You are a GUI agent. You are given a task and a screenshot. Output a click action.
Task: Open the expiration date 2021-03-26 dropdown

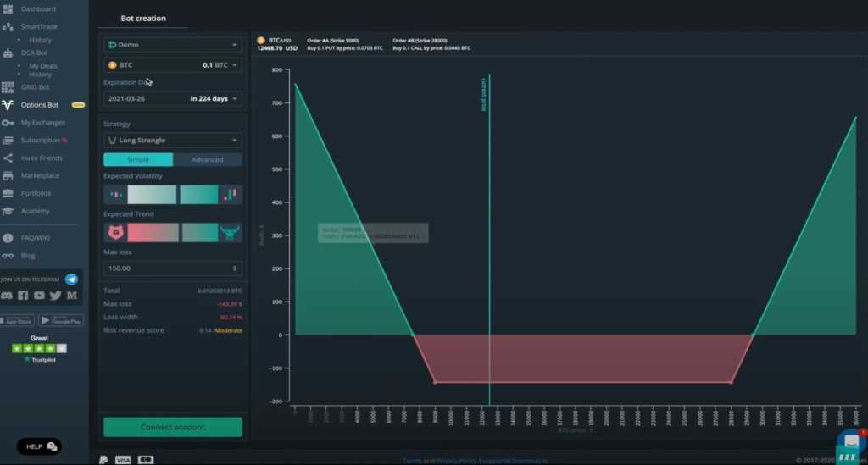click(172, 98)
